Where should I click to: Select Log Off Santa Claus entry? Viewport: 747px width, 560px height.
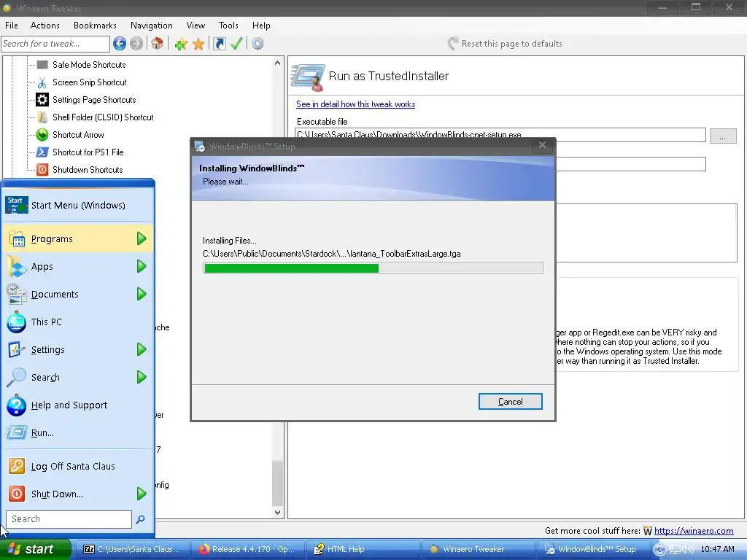click(x=77, y=466)
